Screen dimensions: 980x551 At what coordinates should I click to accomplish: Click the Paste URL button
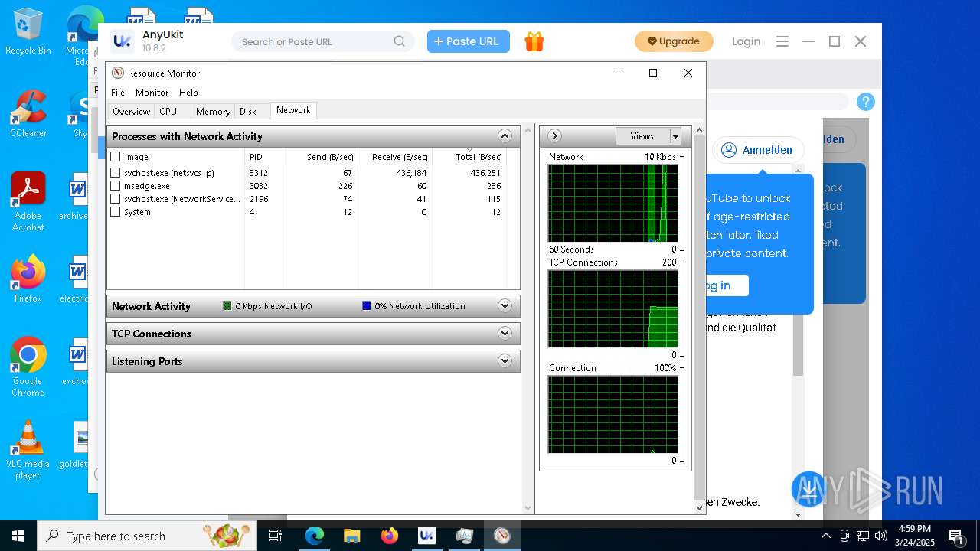coord(469,41)
